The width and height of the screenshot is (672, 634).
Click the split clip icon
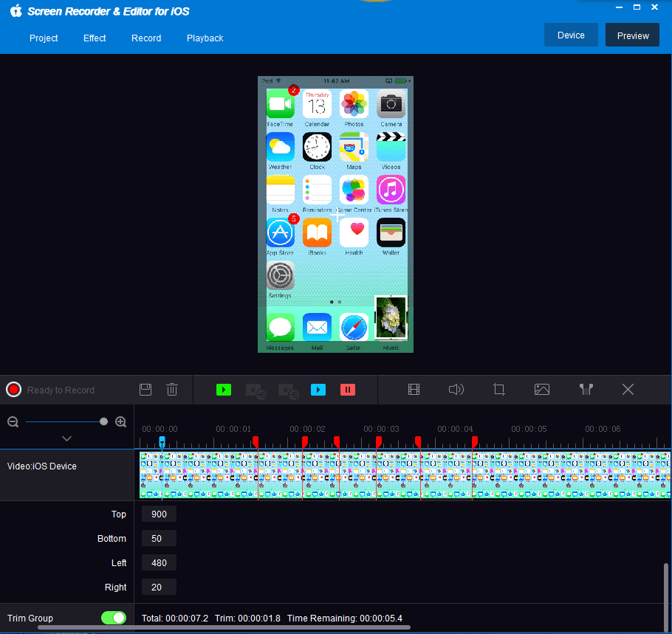point(586,390)
